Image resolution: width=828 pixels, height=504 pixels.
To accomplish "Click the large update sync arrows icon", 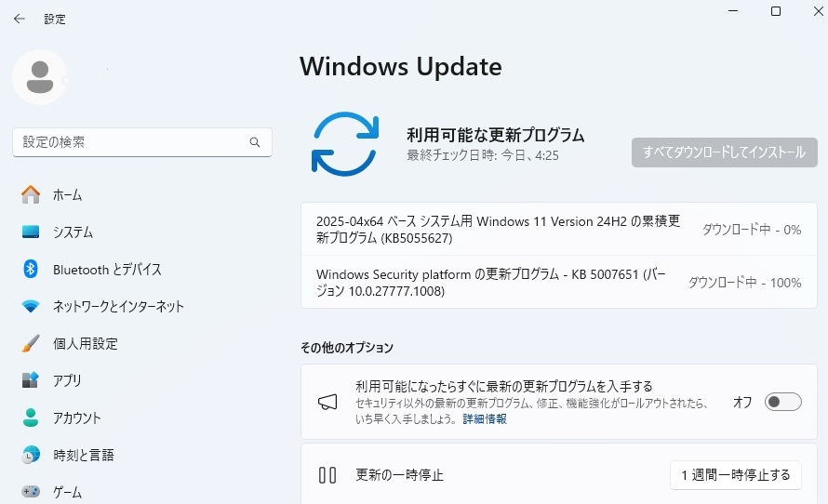I will pyautogui.click(x=345, y=143).
